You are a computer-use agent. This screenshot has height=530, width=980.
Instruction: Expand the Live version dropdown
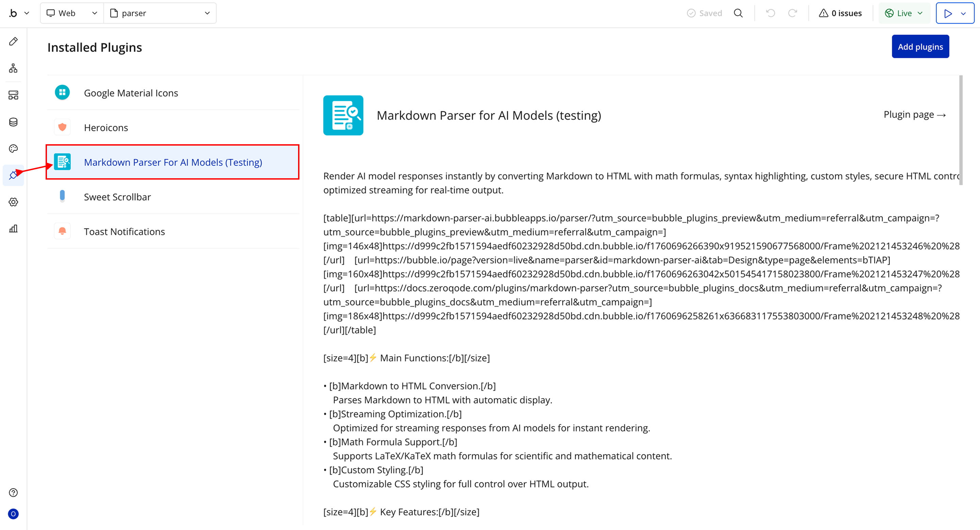[x=904, y=13]
